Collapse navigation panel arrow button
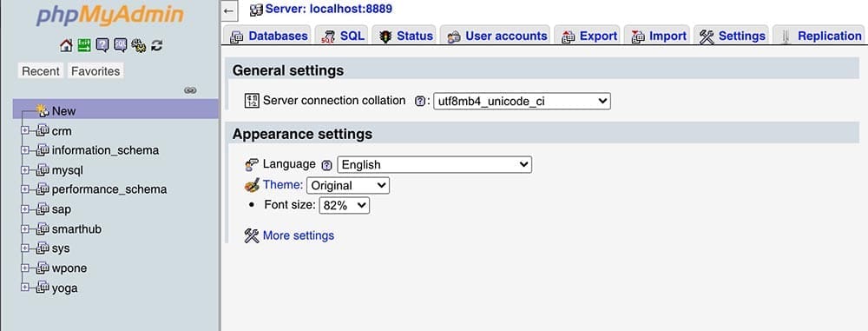Image resolution: width=868 pixels, height=331 pixels. tap(229, 10)
